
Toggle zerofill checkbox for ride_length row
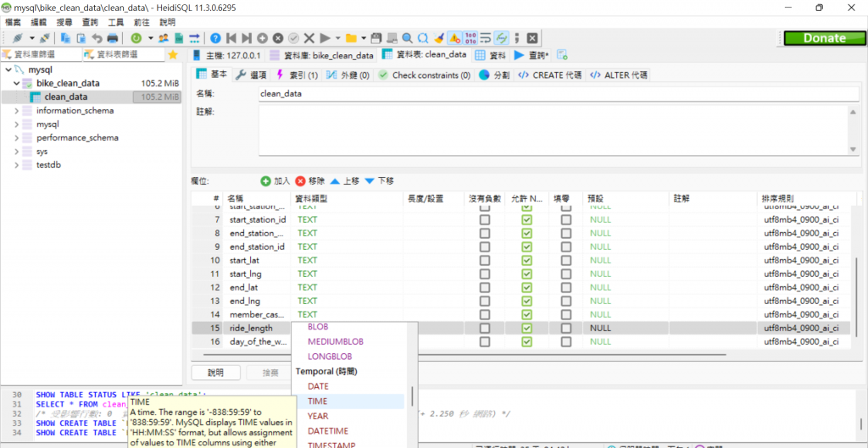565,328
